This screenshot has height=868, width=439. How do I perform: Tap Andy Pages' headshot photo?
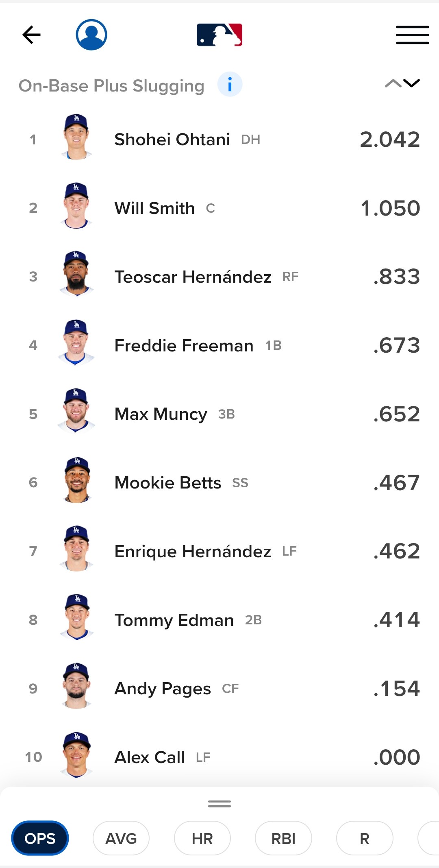(x=76, y=687)
